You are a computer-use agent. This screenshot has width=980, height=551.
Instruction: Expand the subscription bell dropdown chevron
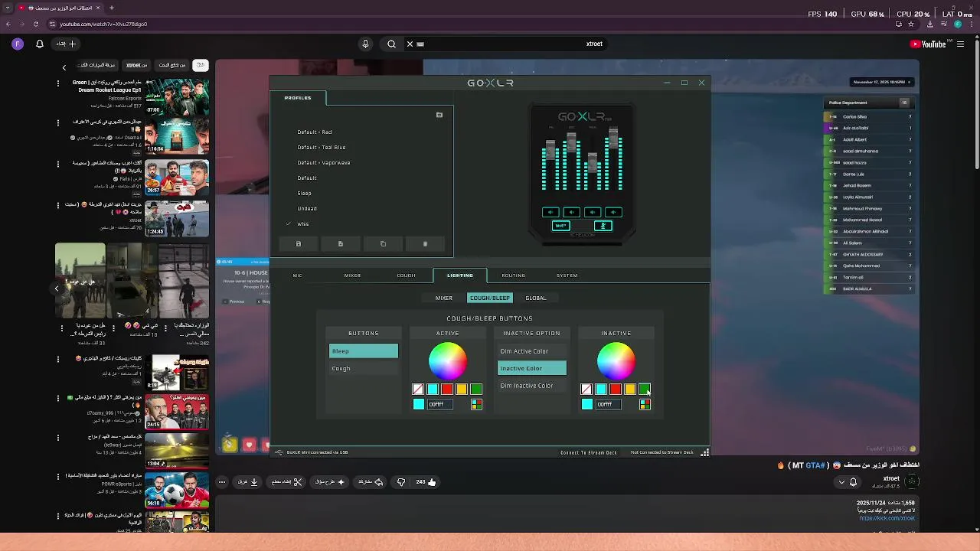pos(842,482)
